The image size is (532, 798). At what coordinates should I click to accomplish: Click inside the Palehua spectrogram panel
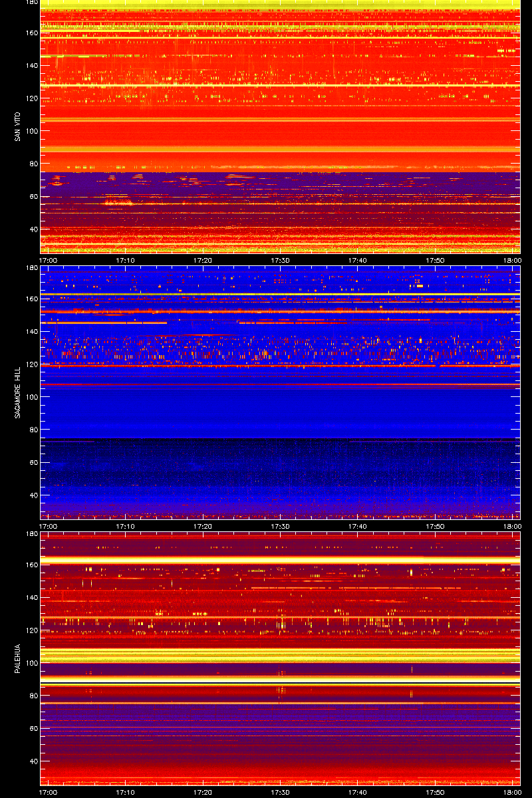pyautogui.click(x=280, y=658)
